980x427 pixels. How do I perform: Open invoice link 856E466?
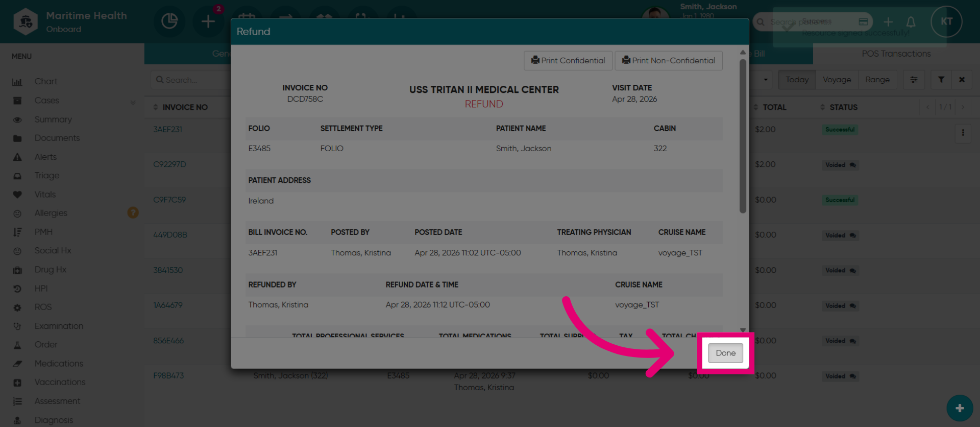[x=168, y=341]
